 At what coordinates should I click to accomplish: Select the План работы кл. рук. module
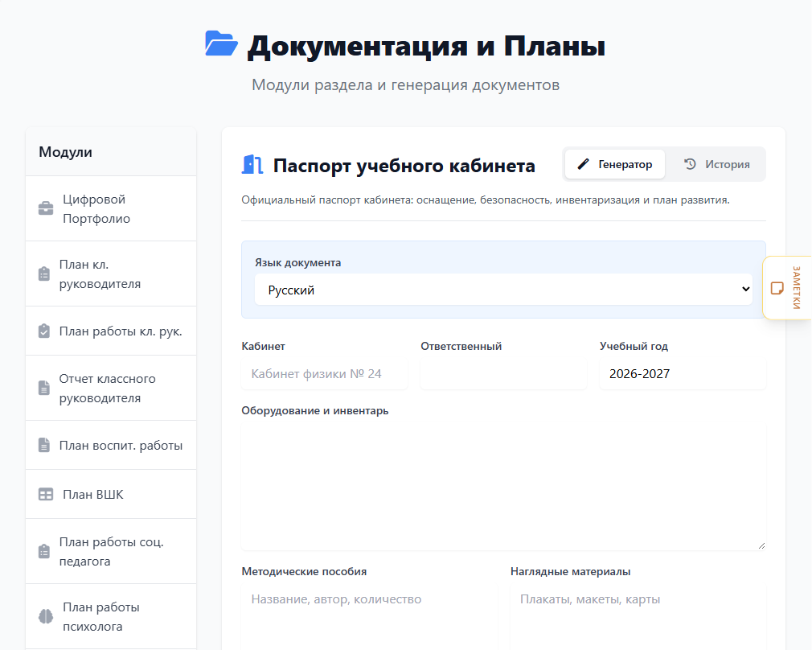click(x=111, y=331)
